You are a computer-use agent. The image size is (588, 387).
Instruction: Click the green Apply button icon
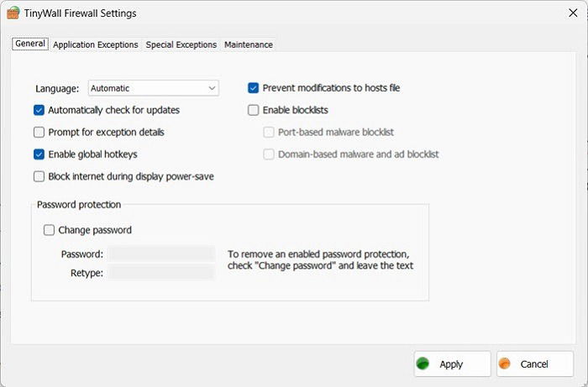pyautogui.click(x=423, y=363)
